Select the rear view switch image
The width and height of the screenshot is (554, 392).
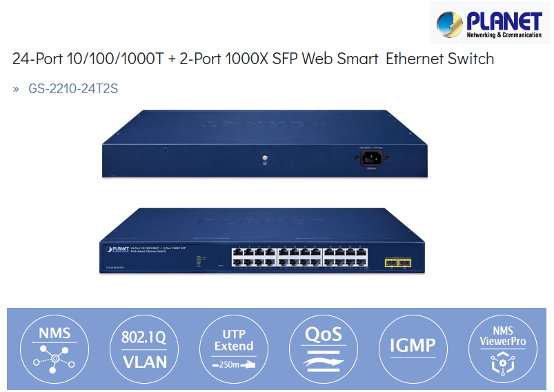265,144
